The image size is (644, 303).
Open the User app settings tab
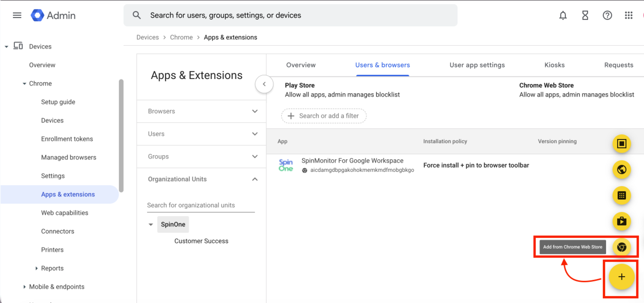point(477,65)
